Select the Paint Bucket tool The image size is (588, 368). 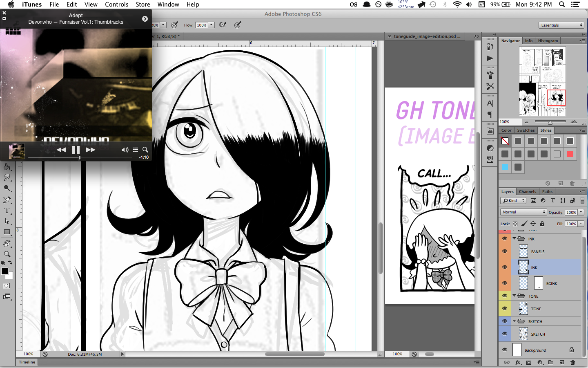point(7,166)
